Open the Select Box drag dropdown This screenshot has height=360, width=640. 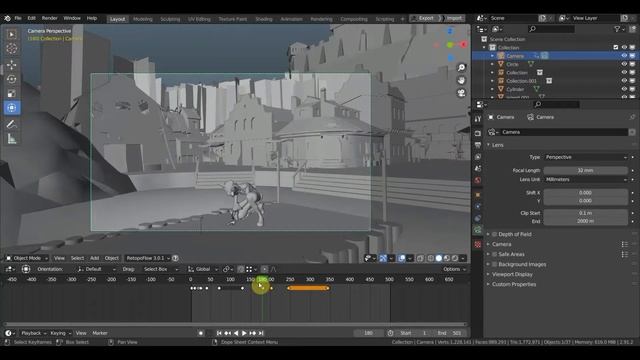click(x=161, y=269)
